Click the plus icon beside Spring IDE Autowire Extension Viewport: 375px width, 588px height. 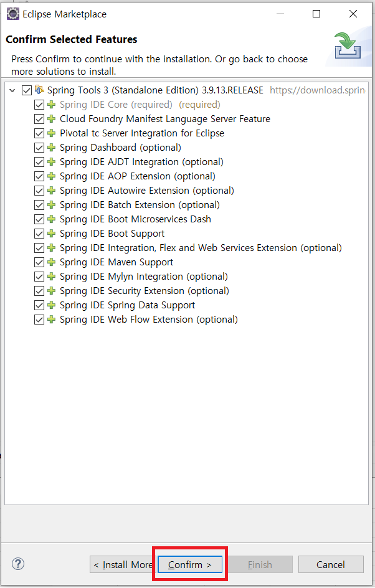tap(51, 191)
